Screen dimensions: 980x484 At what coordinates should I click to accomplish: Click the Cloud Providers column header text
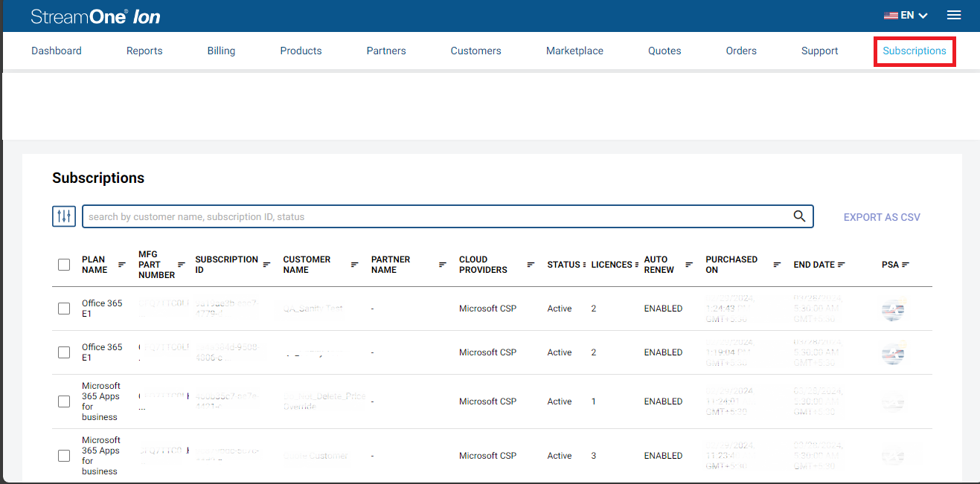click(483, 265)
